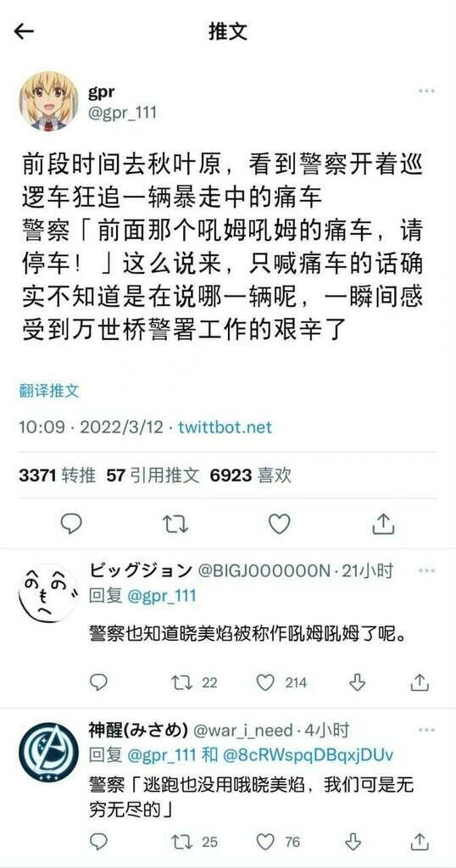Open the twittbot.net source link
Viewport: 456px width, 868px height.
tap(225, 427)
